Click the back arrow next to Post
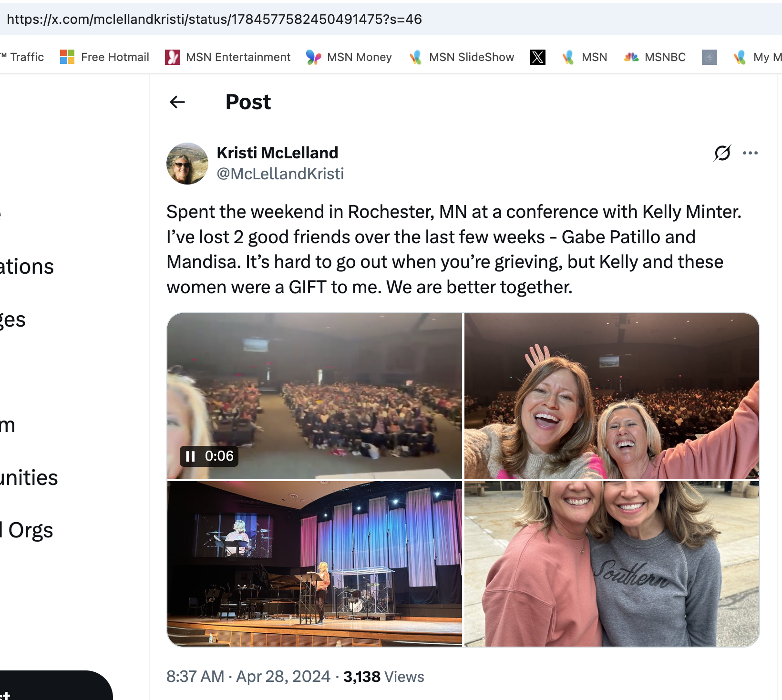This screenshot has height=700, width=782. 177,102
